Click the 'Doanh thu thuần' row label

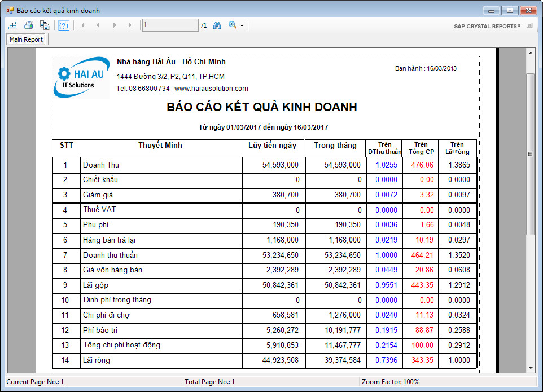coord(110,255)
